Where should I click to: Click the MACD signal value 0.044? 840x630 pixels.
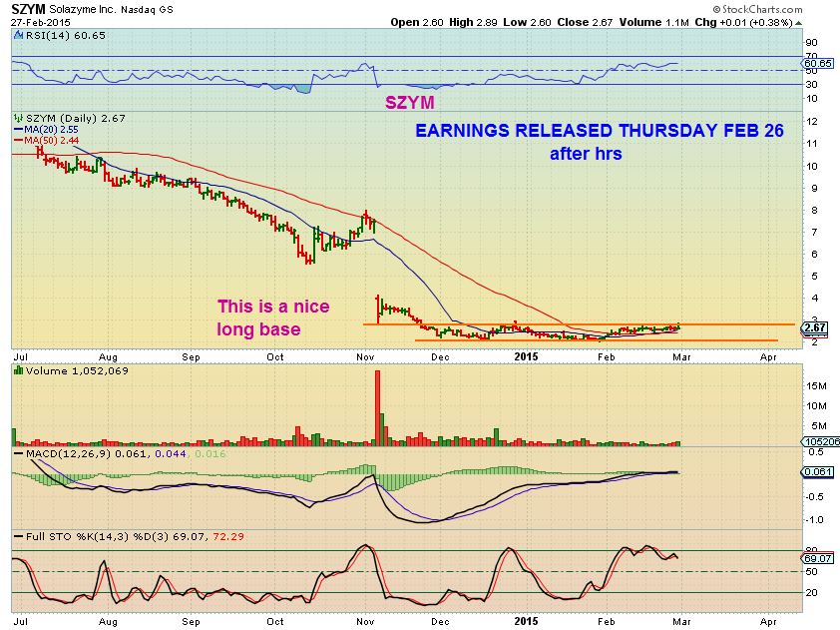pos(171,453)
